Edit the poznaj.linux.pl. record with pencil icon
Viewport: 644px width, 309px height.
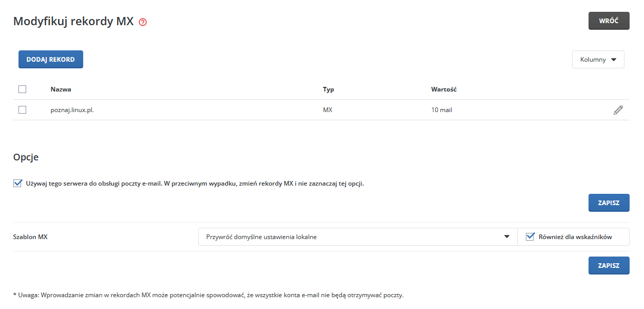pos(618,110)
